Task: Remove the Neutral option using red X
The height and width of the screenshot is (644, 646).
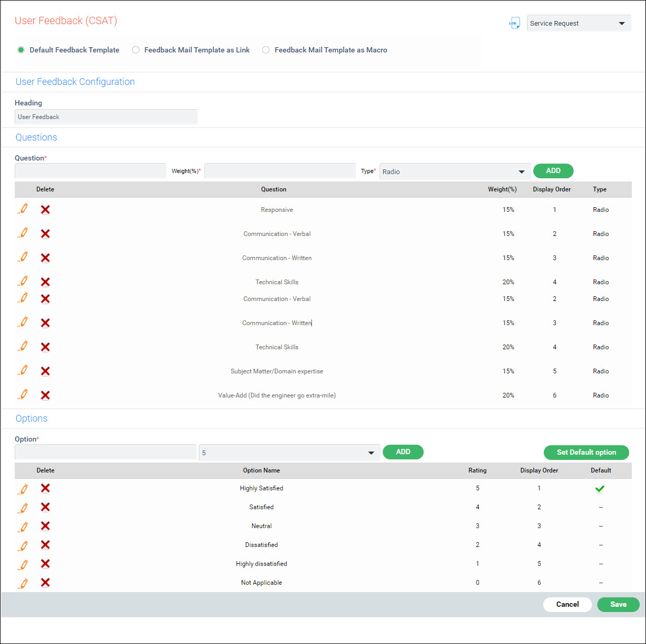Action: click(x=46, y=526)
